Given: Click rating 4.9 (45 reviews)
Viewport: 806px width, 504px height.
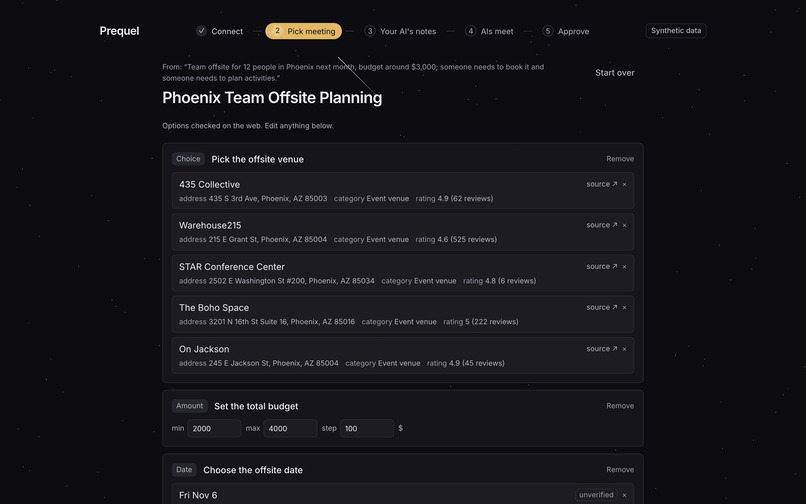Looking at the screenshot, I should click(x=465, y=363).
